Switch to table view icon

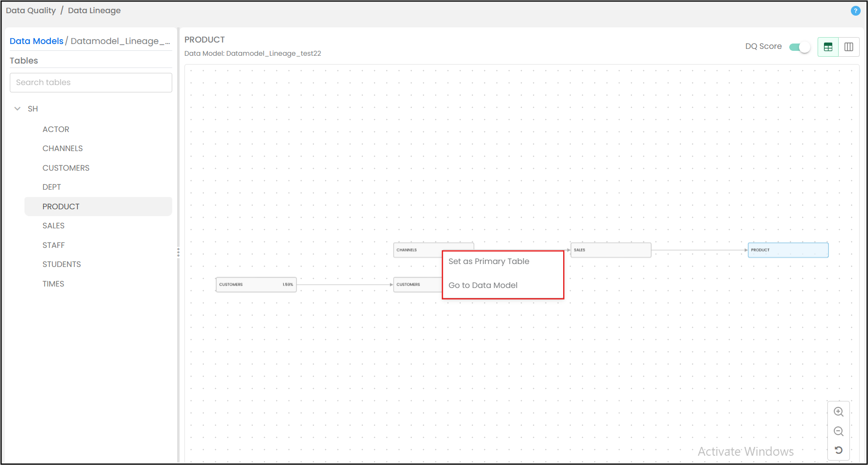tap(828, 47)
